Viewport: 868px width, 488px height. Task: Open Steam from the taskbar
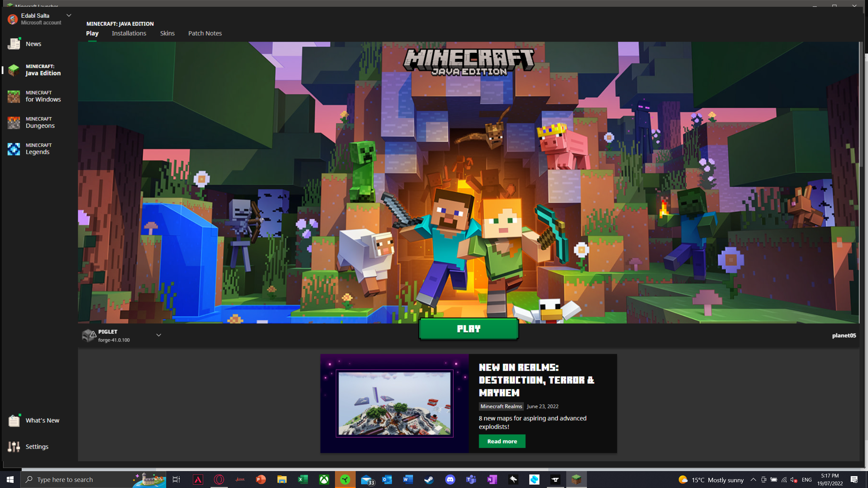429,480
